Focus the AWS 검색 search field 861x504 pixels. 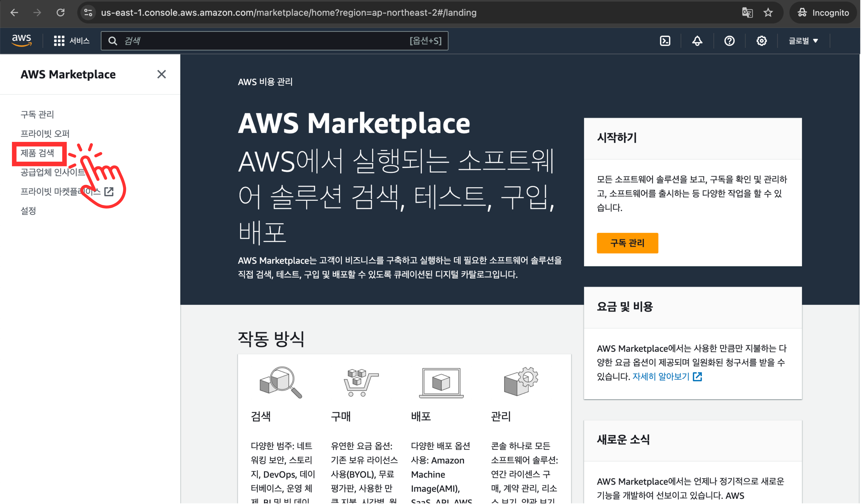274,41
